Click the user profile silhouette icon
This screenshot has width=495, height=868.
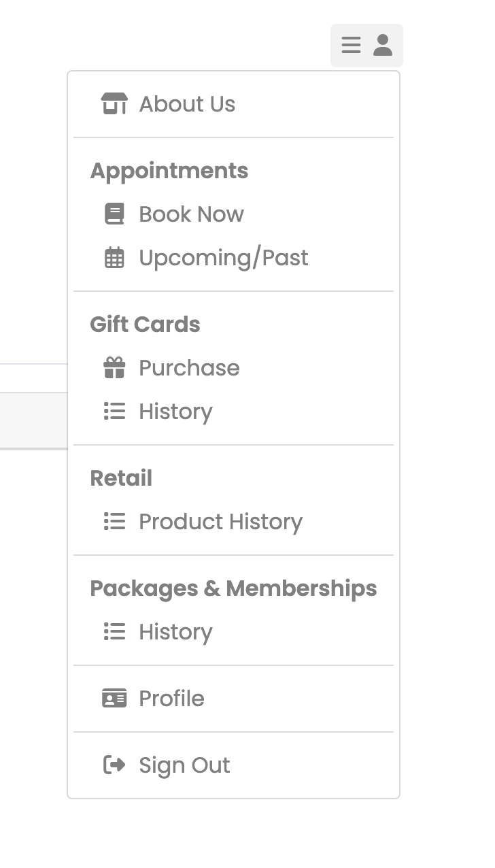click(x=383, y=46)
